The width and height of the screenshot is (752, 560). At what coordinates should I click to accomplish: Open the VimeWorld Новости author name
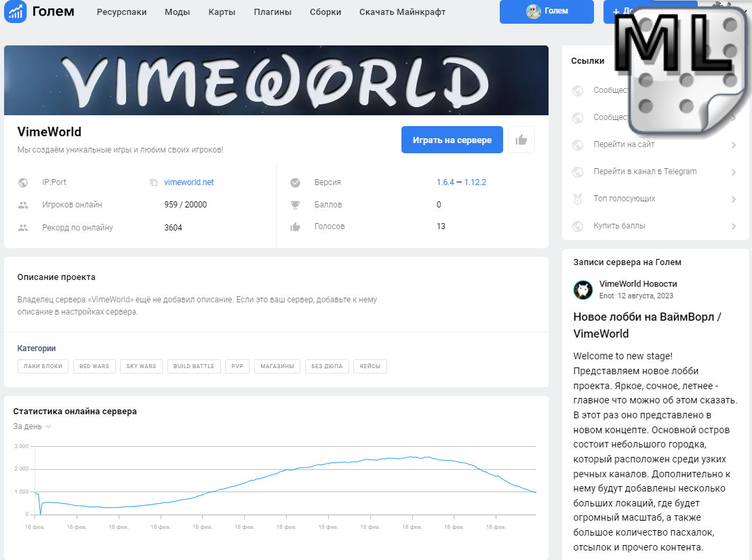pyautogui.click(x=638, y=284)
